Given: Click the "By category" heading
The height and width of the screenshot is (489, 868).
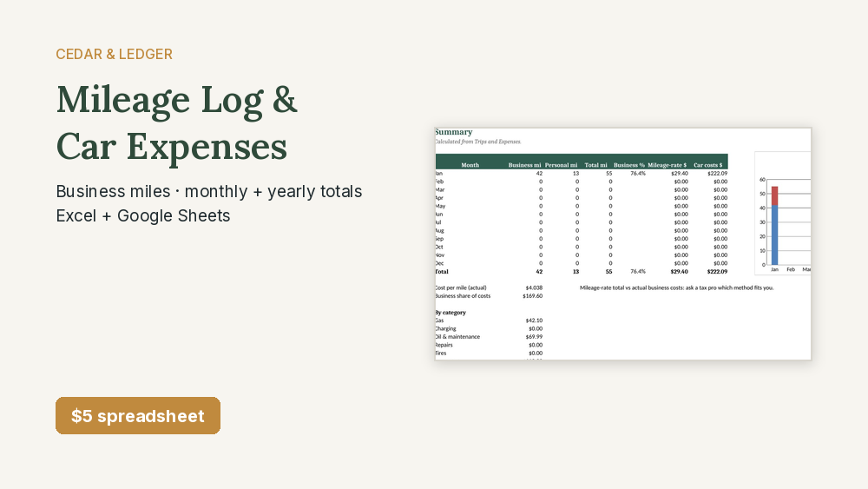Looking at the screenshot, I should (x=450, y=313).
